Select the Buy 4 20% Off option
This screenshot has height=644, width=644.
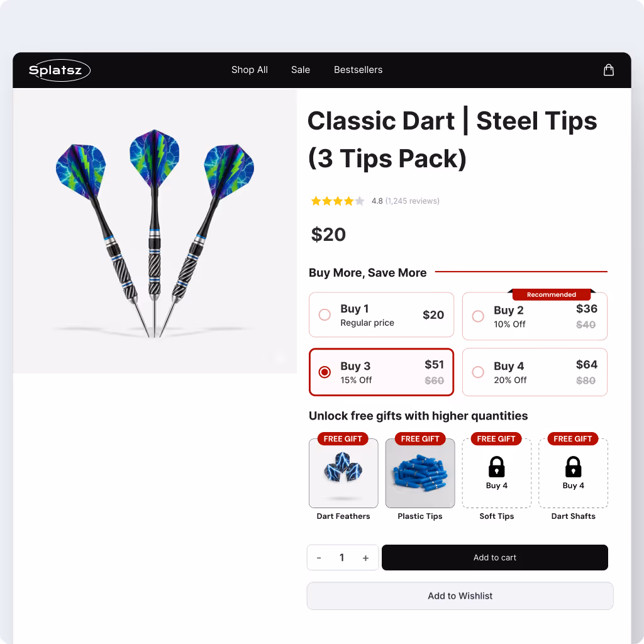(x=535, y=372)
